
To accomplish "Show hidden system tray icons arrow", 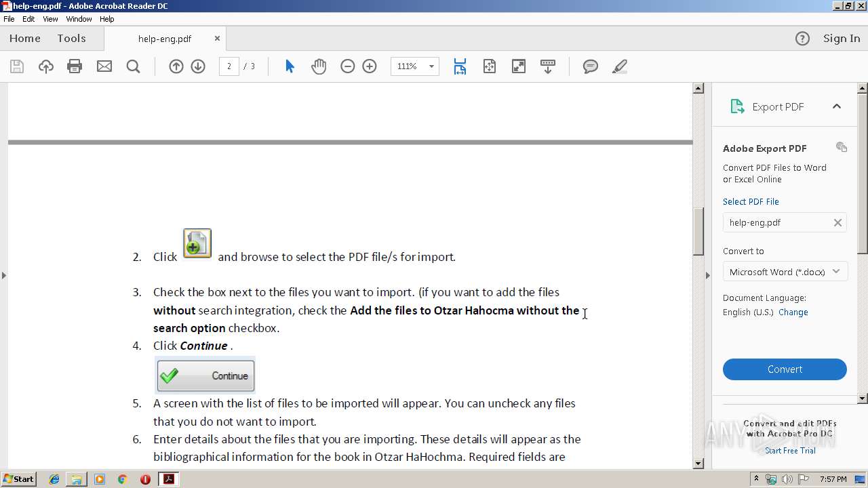I will [x=757, y=479].
